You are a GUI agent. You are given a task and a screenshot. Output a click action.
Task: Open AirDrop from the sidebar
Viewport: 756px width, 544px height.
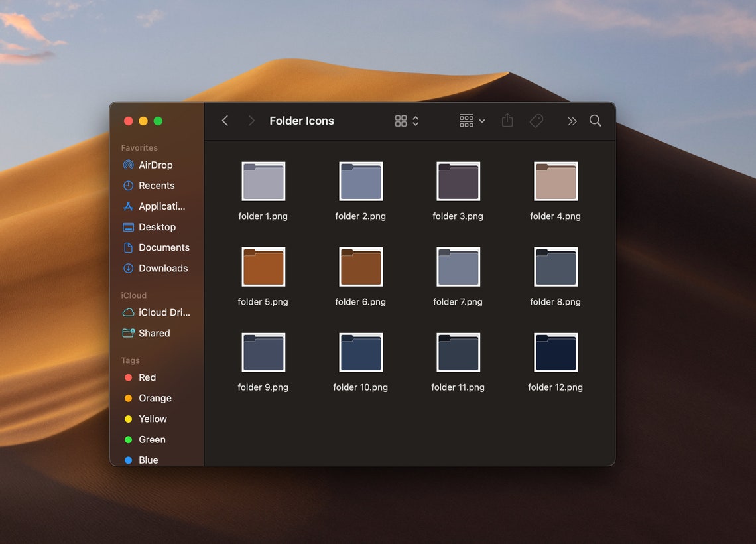pyautogui.click(x=155, y=165)
